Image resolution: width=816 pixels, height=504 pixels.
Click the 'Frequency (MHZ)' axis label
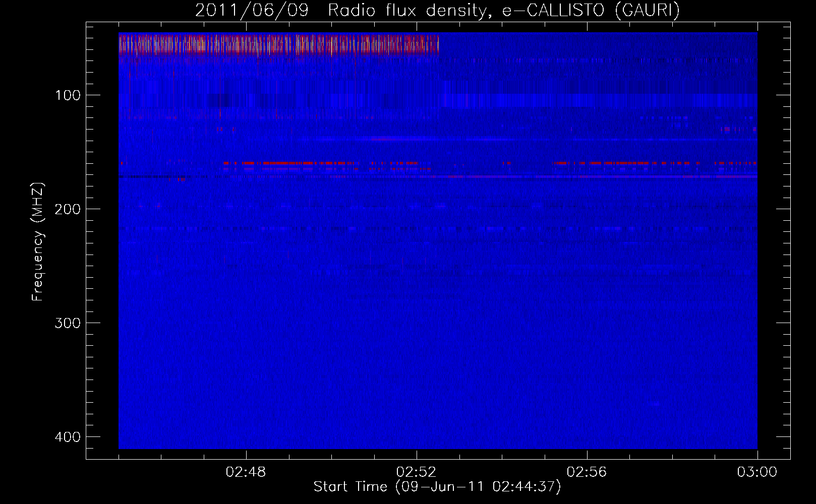coord(38,242)
